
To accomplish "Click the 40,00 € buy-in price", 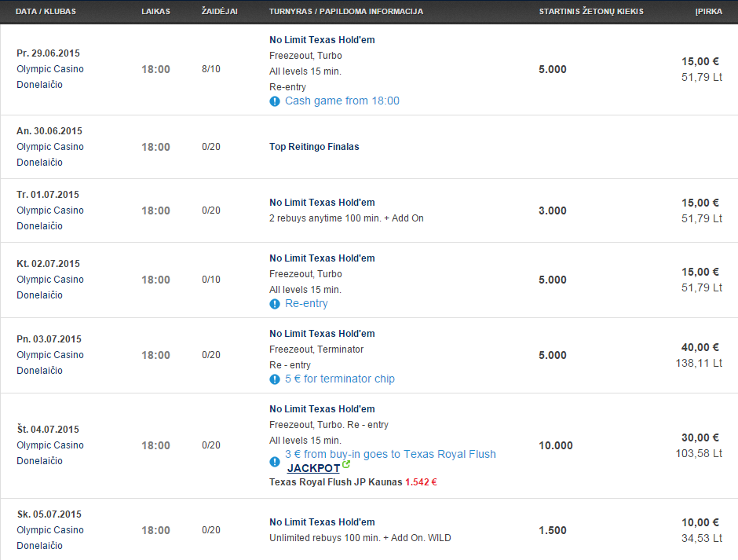I will (700, 348).
